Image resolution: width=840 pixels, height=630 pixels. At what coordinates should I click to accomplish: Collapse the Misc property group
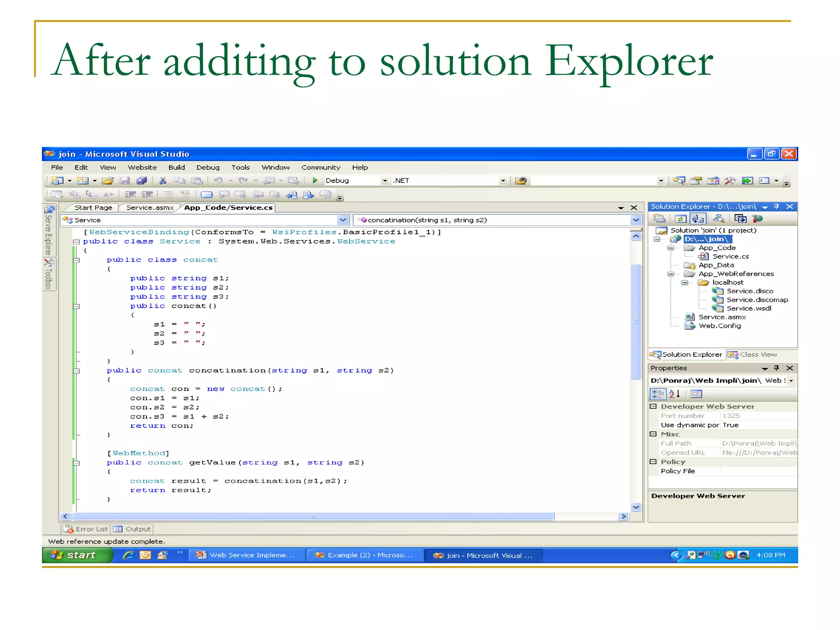653,434
